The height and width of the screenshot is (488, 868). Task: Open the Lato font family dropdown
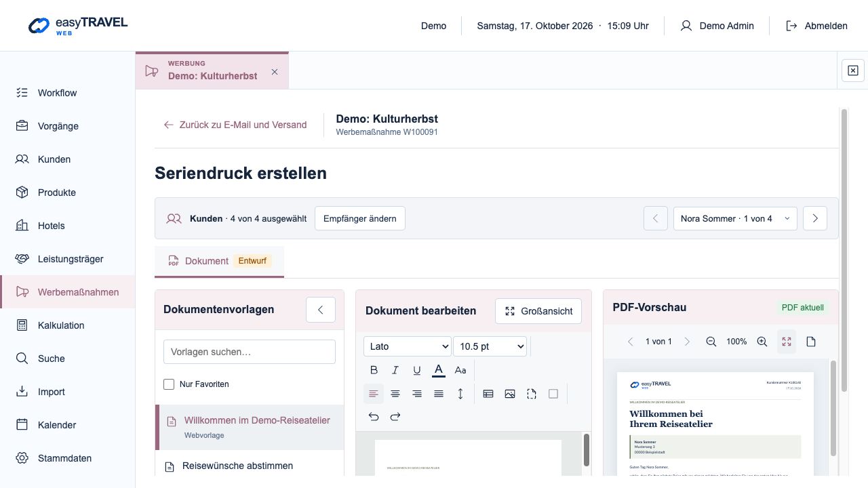(x=408, y=346)
